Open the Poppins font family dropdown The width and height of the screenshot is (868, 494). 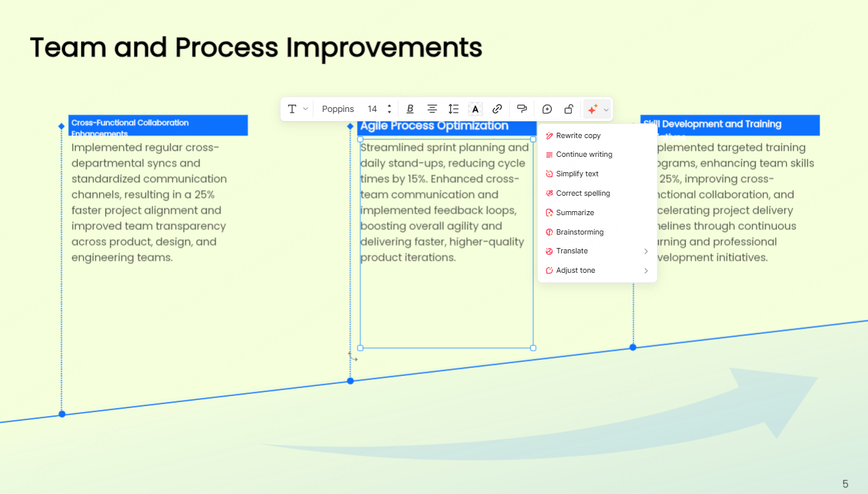[338, 109]
